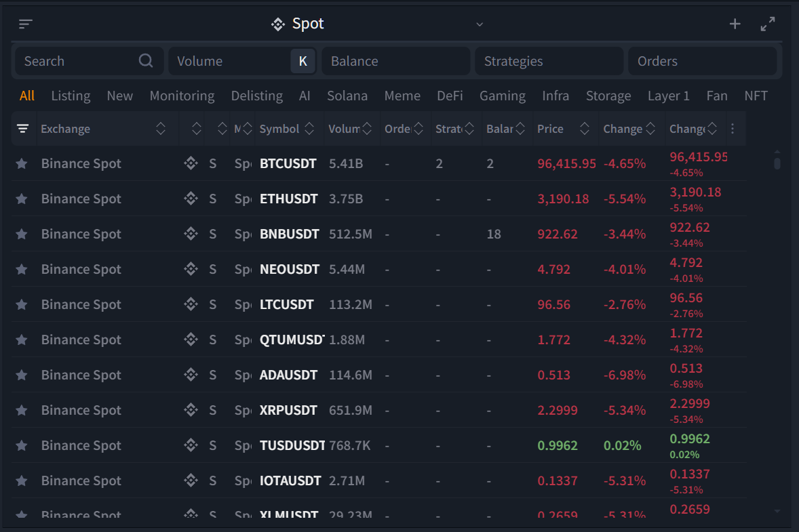Click the Binance logo icon in LTCUSDT row

pyautogui.click(x=191, y=304)
